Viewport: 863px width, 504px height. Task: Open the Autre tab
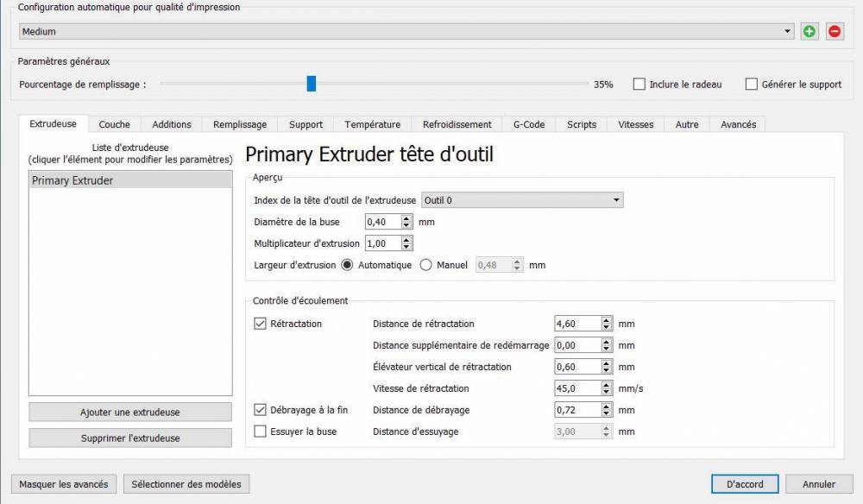click(687, 124)
